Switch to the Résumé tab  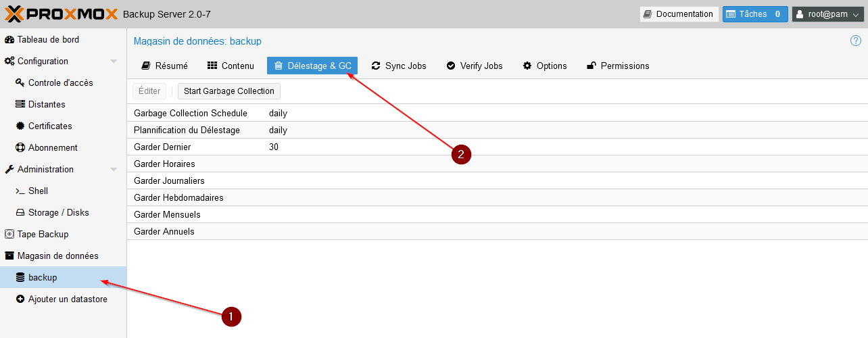(x=164, y=66)
